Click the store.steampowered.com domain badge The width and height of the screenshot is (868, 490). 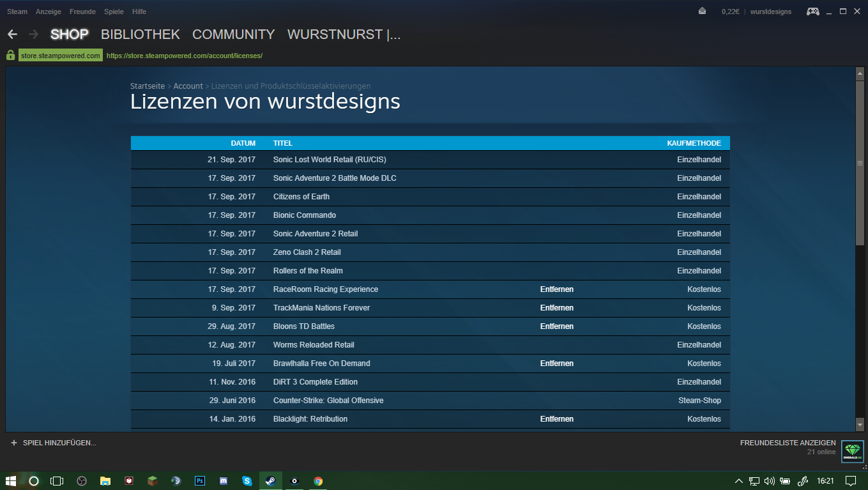click(61, 56)
